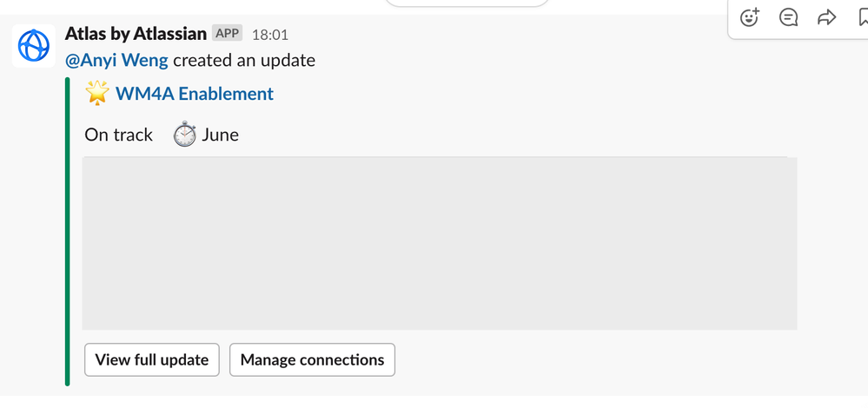The image size is (868, 408).
Task: Open the date pill above the message
Action: pos(466,3)
